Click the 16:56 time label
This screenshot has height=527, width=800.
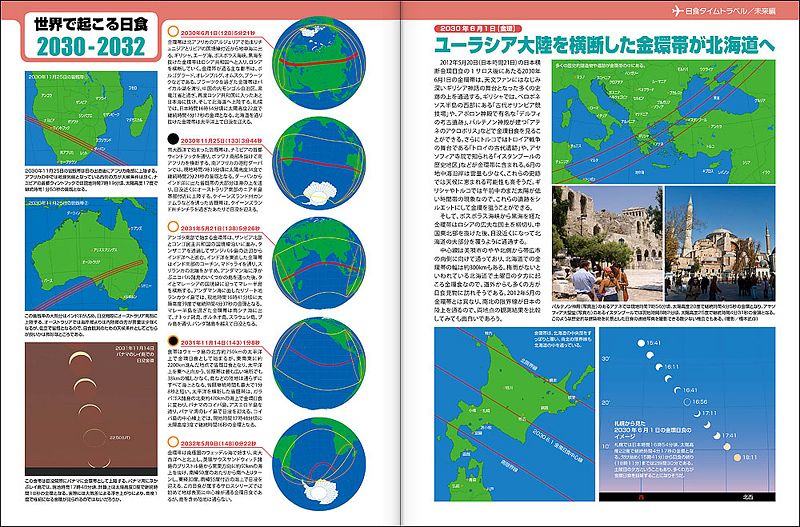point(700,402)
